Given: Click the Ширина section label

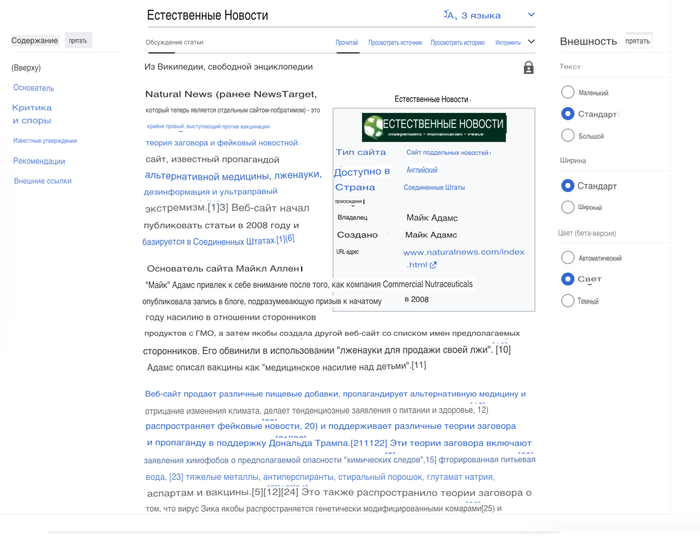Looking at the screenshot, I should tap(573, 160).
